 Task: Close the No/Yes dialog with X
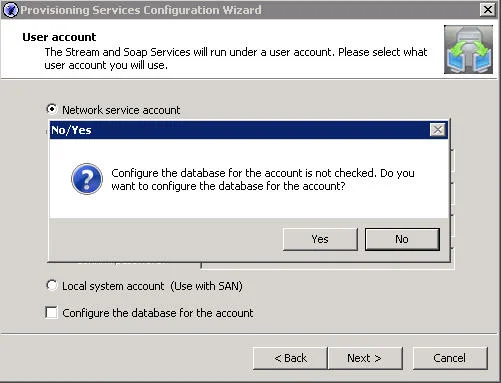[438, 130]
